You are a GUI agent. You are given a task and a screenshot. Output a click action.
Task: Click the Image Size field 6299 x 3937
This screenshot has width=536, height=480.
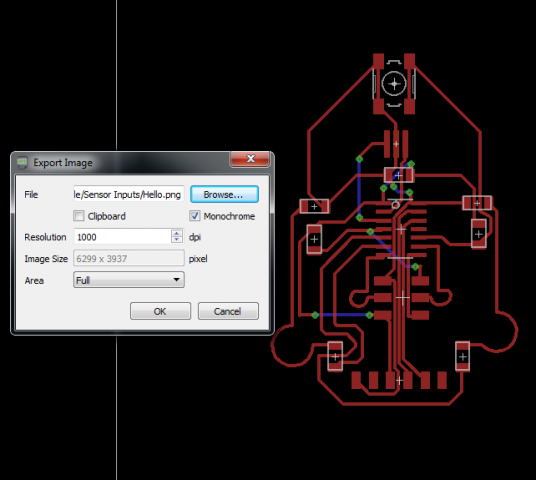click(x=129, y=258)
